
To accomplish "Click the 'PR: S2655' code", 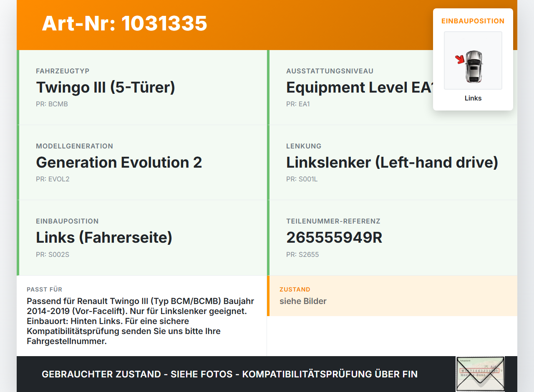I will coord(302,254).
